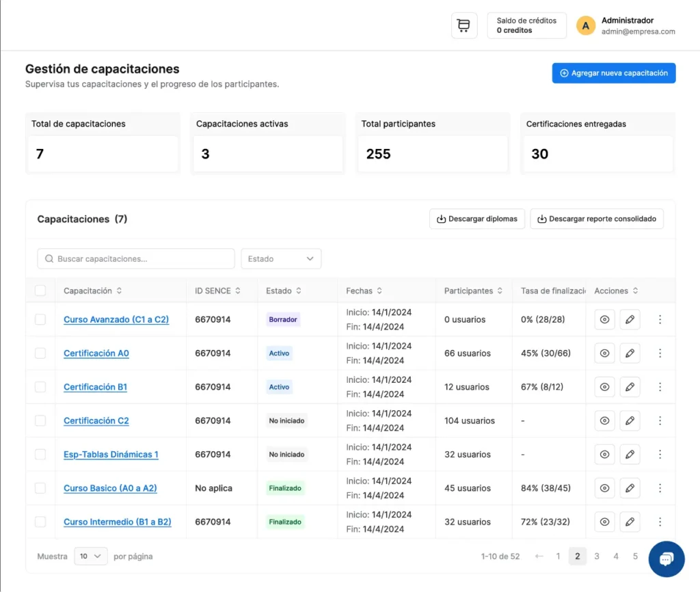700x592 pixels.
Task: Open the rows per page selector showing 10
Action: click(90, 556)
